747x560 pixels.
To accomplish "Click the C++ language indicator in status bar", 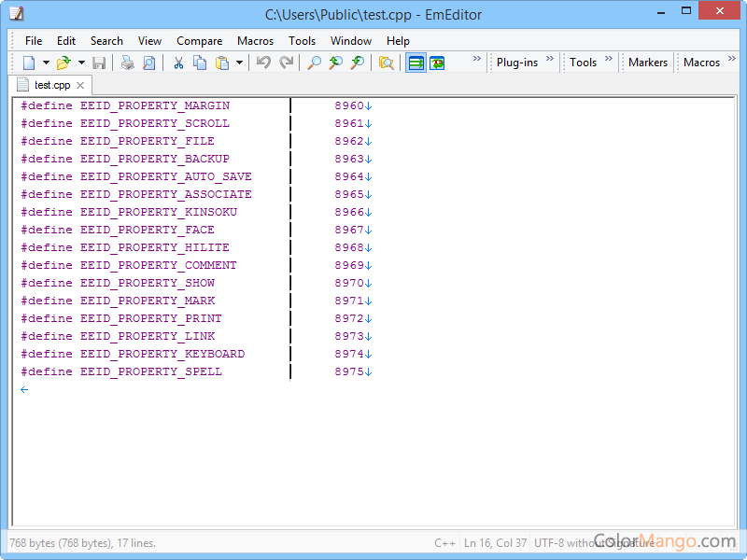I will click(444, 543).
